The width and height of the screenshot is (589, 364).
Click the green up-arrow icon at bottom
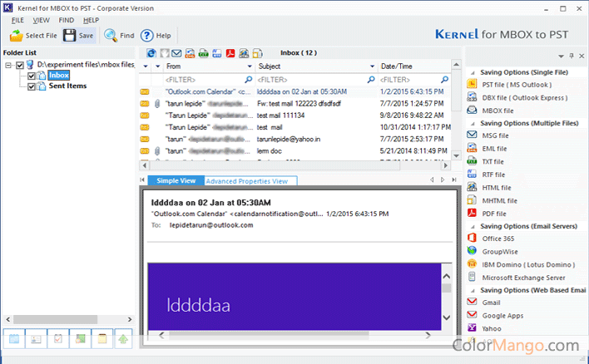[x=123, y=338]
